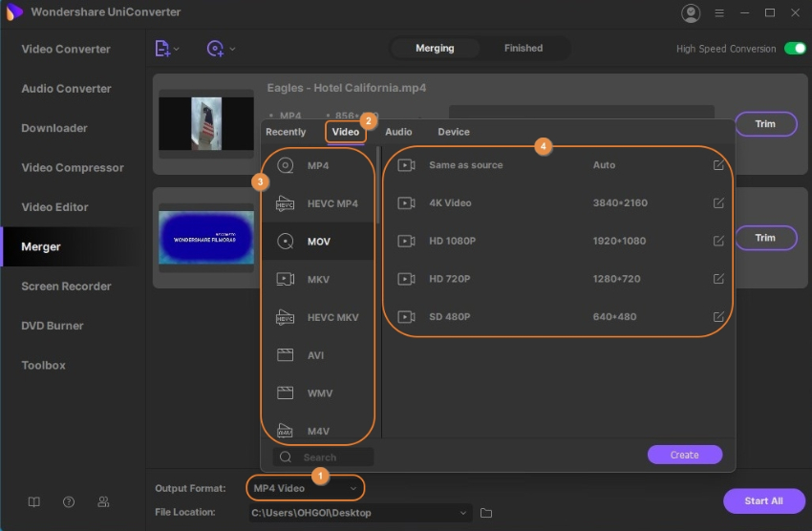Click edit icon for SD 480P preset
This screenshot has width=812, height=531.
pos(718,317)
